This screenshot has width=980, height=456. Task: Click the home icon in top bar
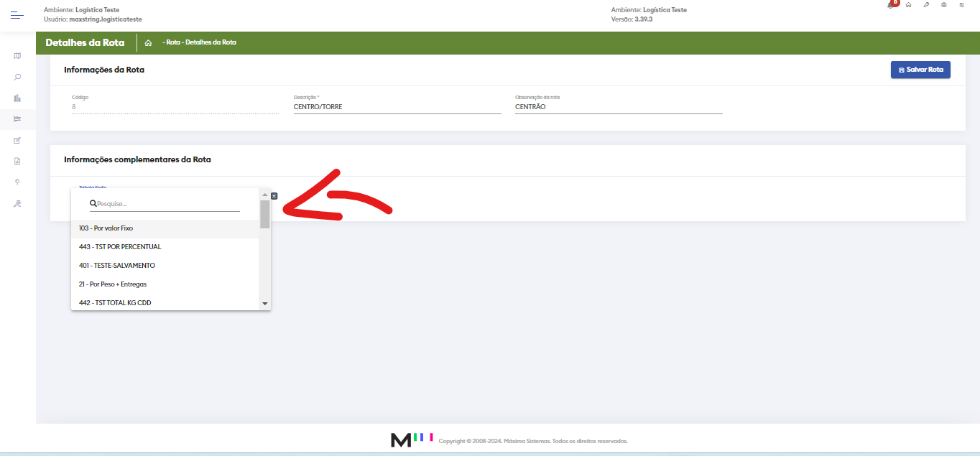pos(909,5)
